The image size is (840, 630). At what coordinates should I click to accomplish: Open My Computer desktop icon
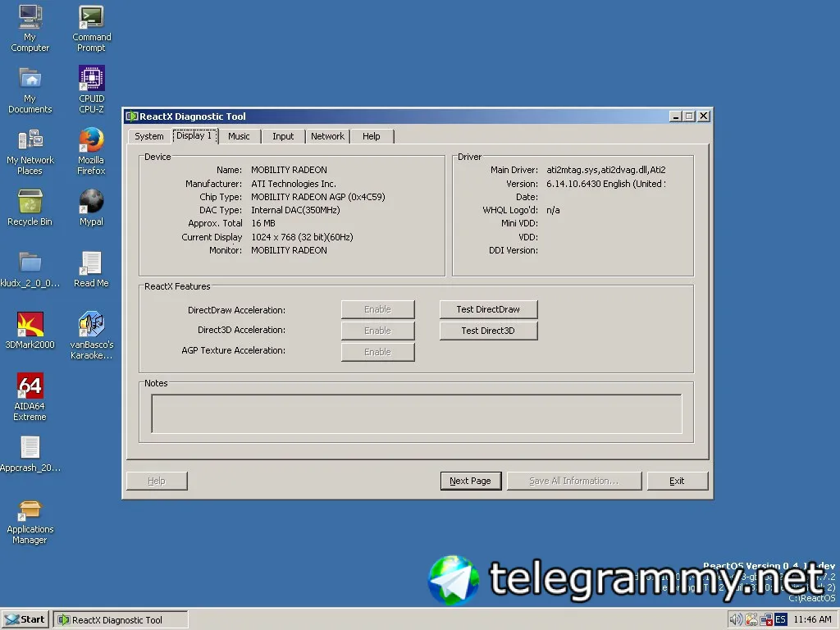tap(30, 29)
